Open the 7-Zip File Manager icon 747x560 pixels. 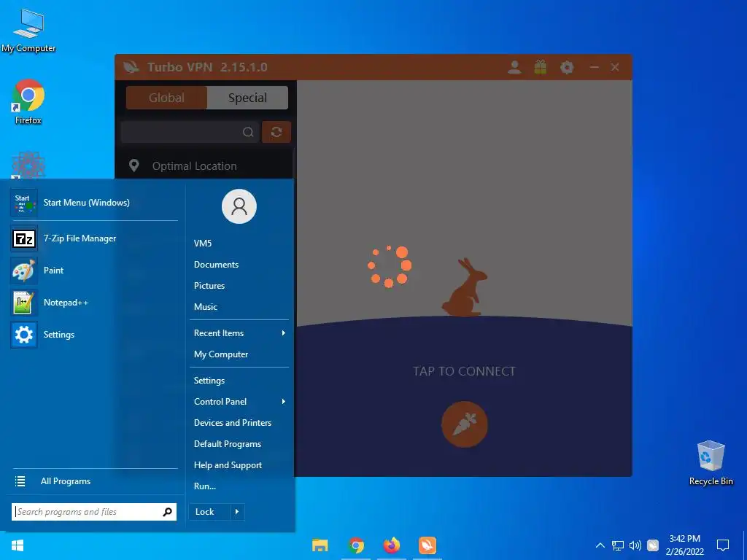coord(24,238)
